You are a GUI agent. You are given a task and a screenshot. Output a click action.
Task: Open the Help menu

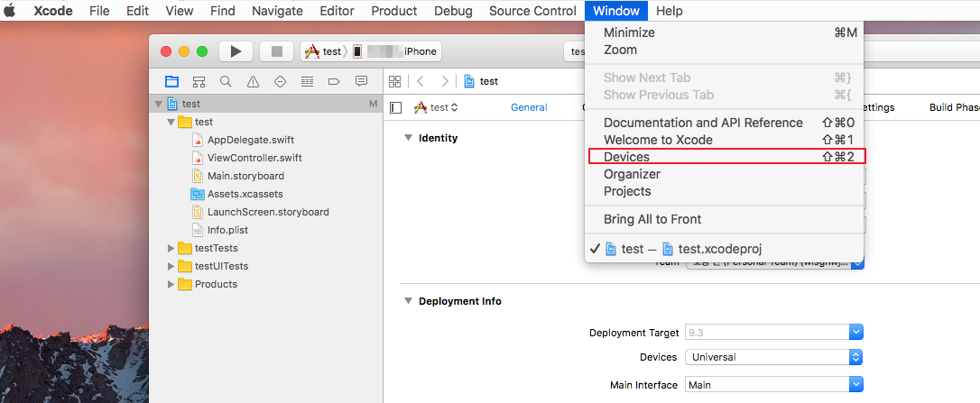coord(670,11)
